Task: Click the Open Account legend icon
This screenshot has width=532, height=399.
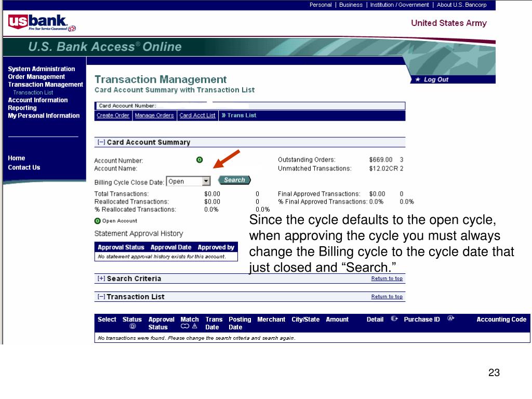Action: click(x=97, y=221)
